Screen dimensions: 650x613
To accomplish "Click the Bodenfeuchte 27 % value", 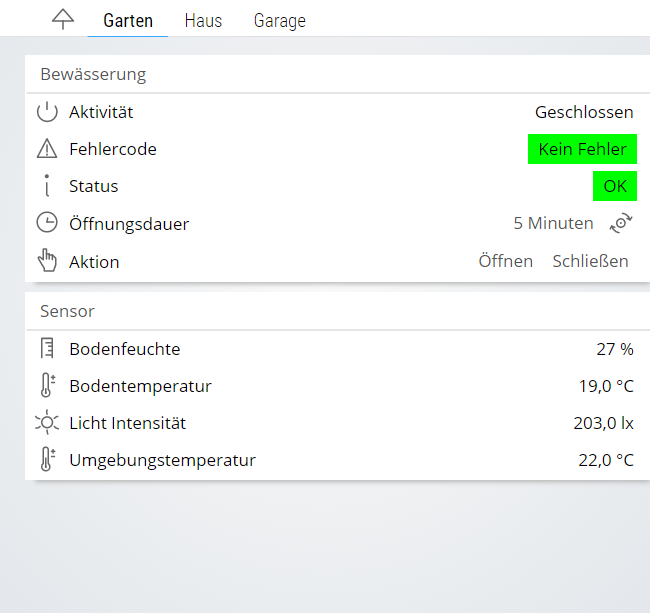I will point(614,349).
